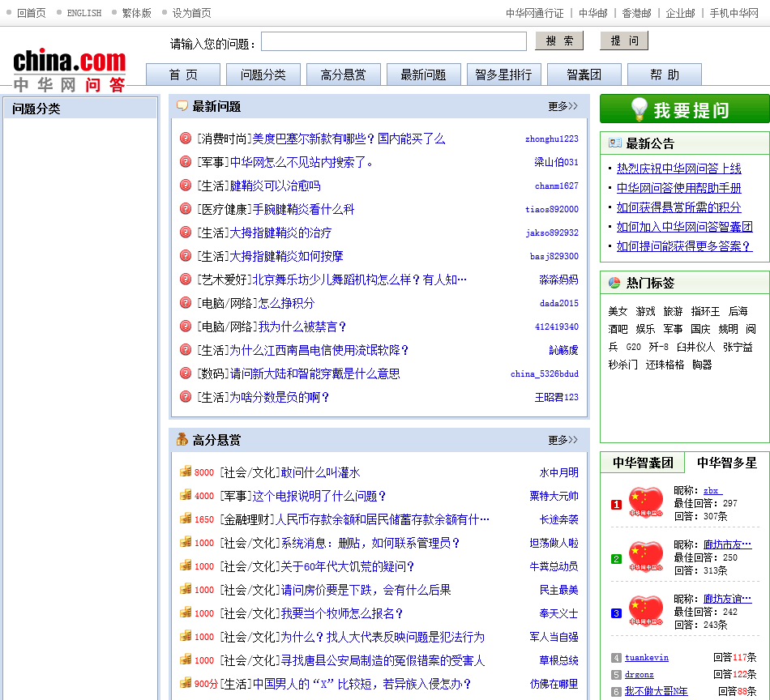This screenshot has width=770, height=700.
Task: Click the green 我要提问 button
Action: pyautogui.click(x=685, y=109)
